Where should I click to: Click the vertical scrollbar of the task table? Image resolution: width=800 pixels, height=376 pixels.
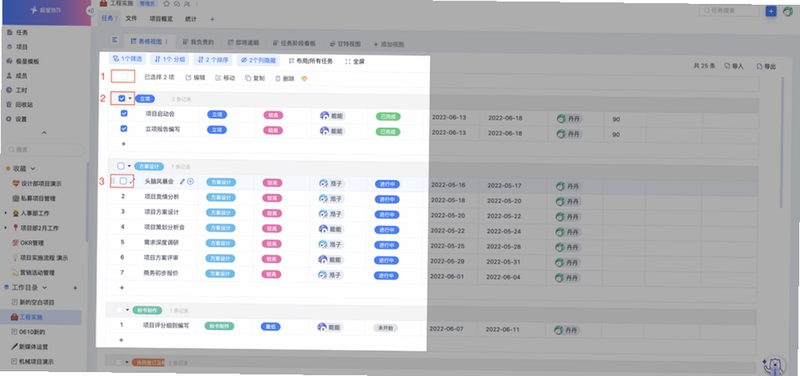click(x=781, y=143)
